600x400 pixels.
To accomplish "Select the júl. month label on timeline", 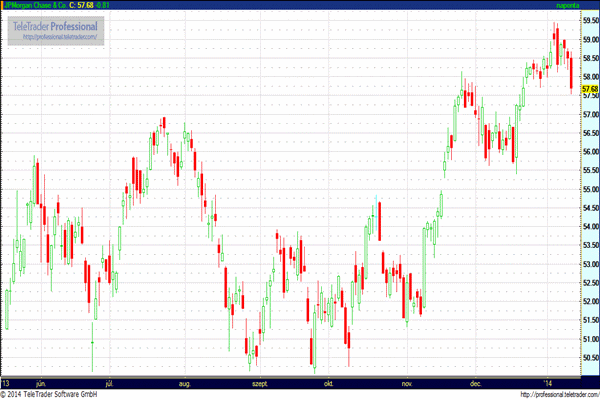I will (x=109, y=384).
